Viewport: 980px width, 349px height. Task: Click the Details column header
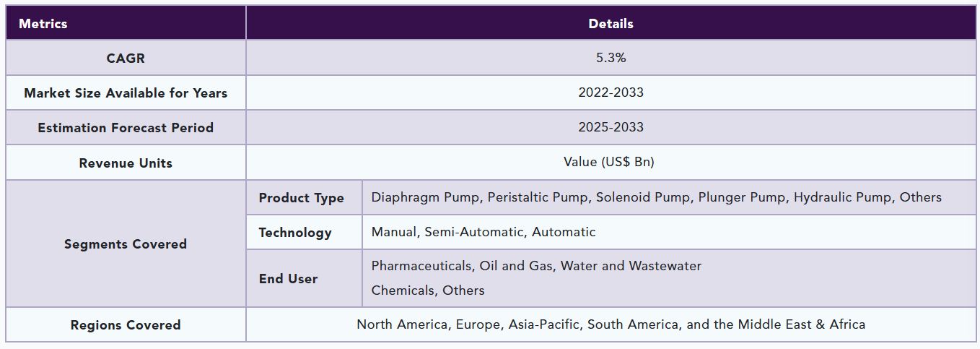[x=611, y=24]
